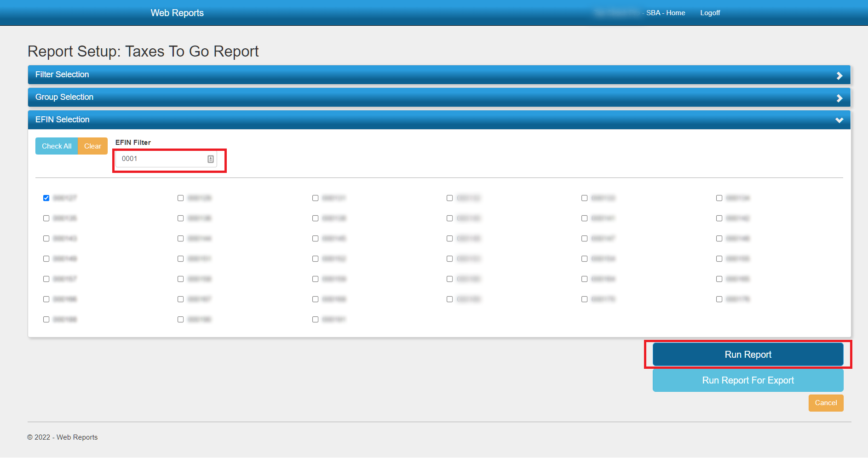Screen dimensions: 868x458
Task: Click the Run Report button
Action: point(747,355)
